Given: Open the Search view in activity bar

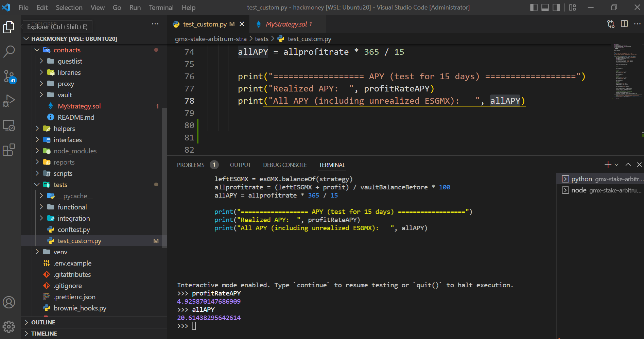Looking at the screenshot, I should point(9,52).
